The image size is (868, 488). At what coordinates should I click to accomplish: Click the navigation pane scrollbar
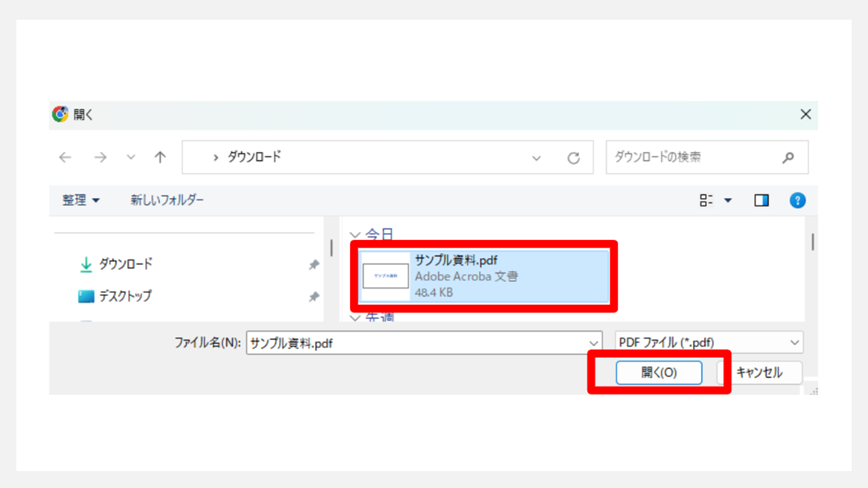(332, 248)
